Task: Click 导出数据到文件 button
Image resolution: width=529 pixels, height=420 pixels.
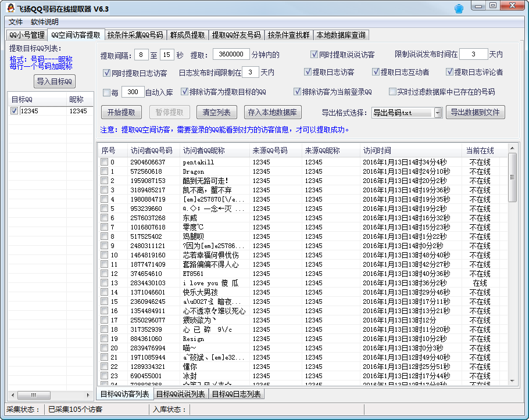Action: tap(475, 112)
